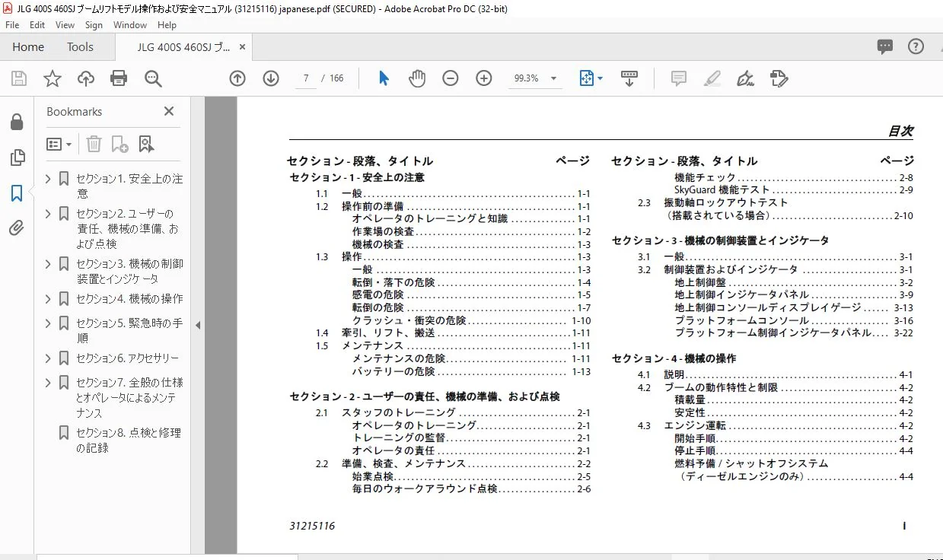Viewport: 943px width, 560px height.
Task: Select the JLG 400S 460SJ document tab
Action: pyautogui.click(x=183, y=46)
